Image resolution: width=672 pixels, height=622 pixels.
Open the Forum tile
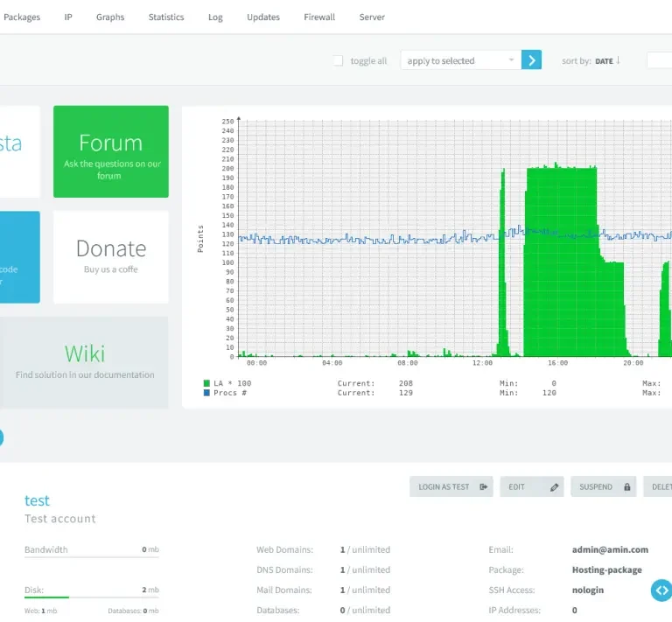pyautogui.click(x=110, y=151)
